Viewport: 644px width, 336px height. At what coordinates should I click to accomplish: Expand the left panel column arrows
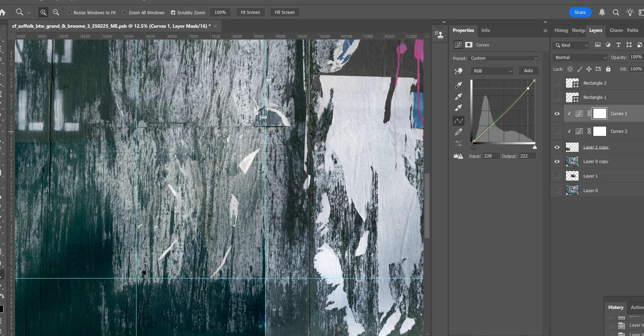(x=444, y=22)
